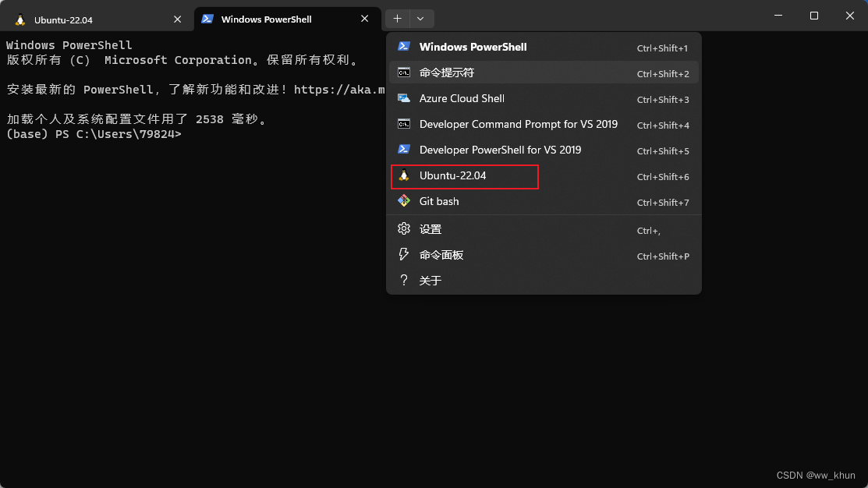Close the Windows PowerShell tab
Screen dimensions: 868x488
point(364,19)
